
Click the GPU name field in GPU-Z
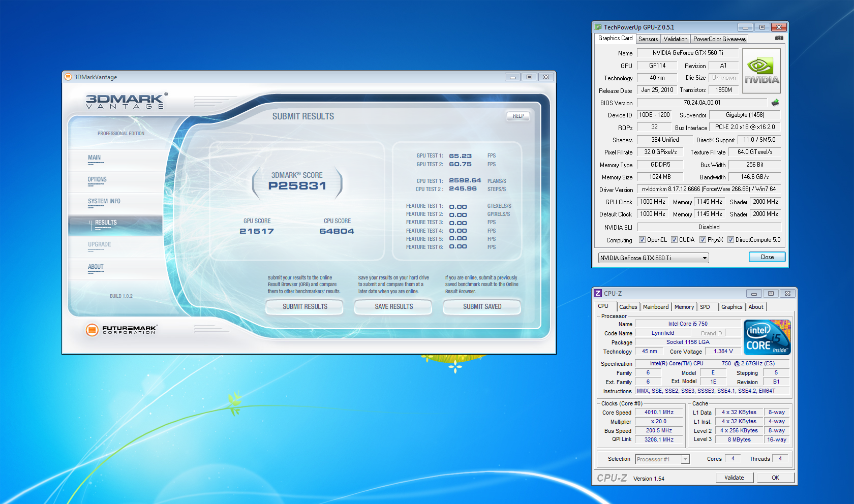point(688,53)
